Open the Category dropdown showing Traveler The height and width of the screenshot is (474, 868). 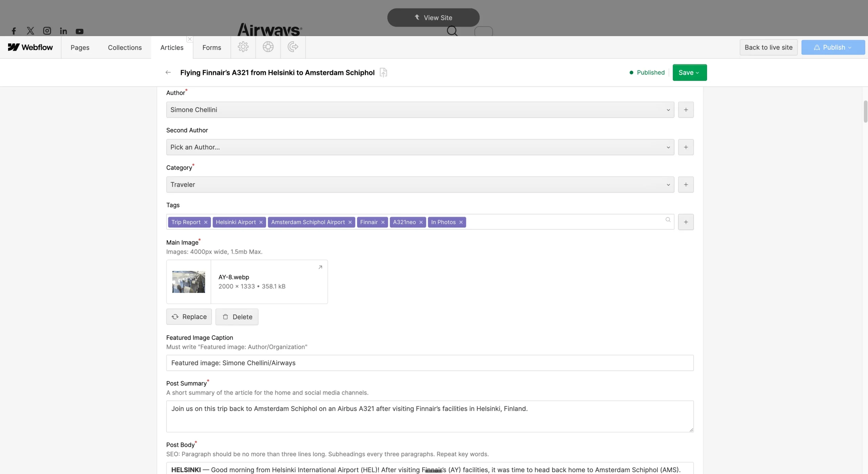coord(420,184)
